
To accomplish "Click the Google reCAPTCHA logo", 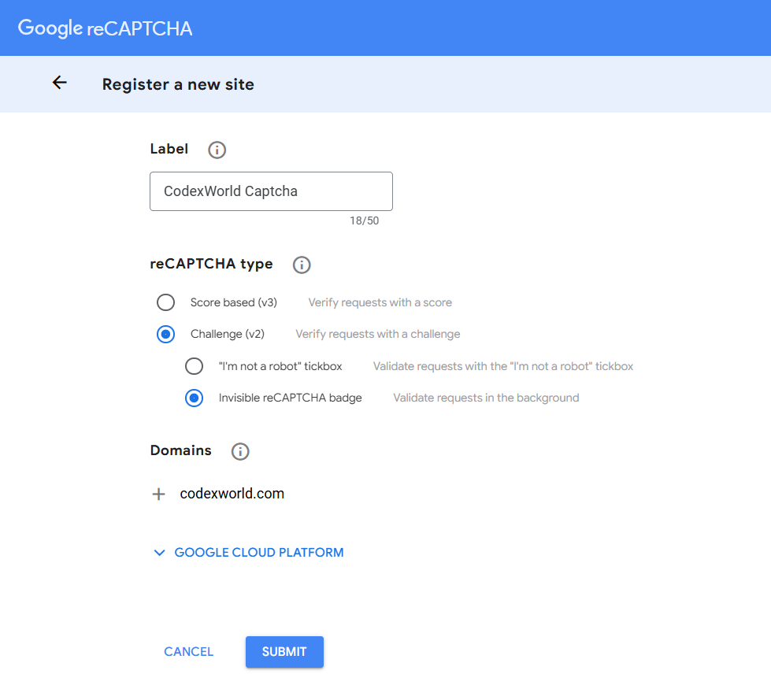I will click(x=105, y=28).
